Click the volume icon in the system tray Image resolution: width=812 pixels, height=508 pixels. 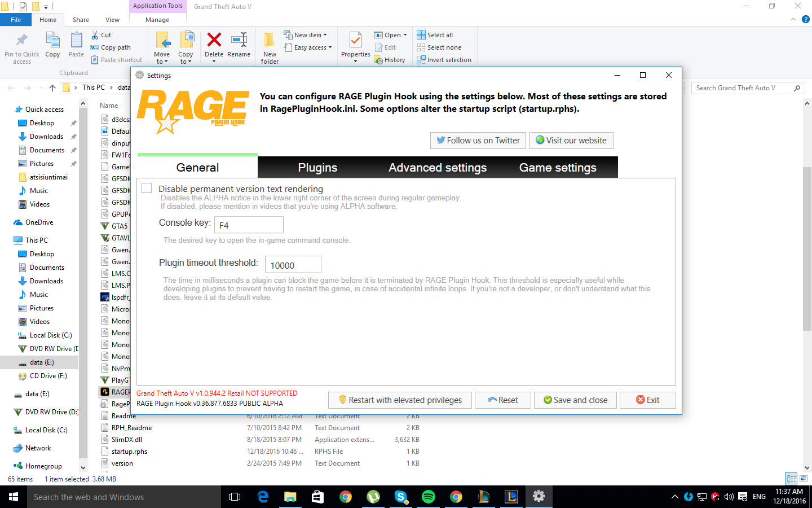tap(729, 497)
